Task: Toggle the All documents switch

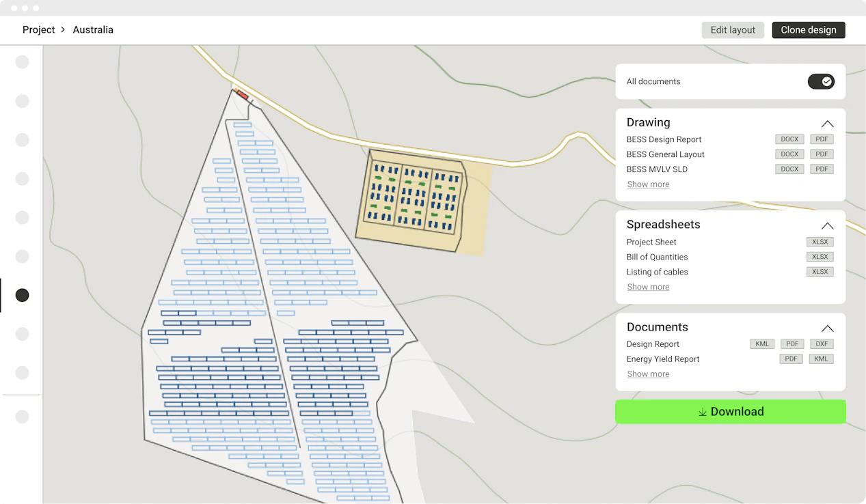Action: 821,81
